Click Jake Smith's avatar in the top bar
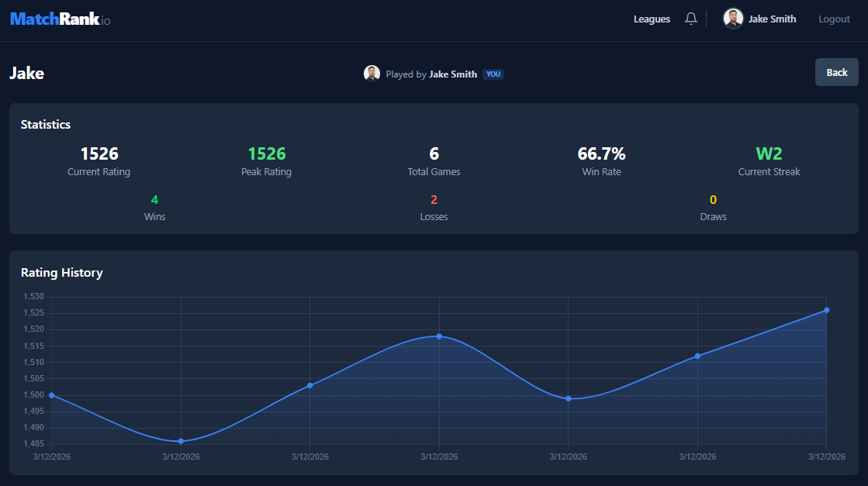Viewport: 868px width, 486px height. [x=732, y=18]
